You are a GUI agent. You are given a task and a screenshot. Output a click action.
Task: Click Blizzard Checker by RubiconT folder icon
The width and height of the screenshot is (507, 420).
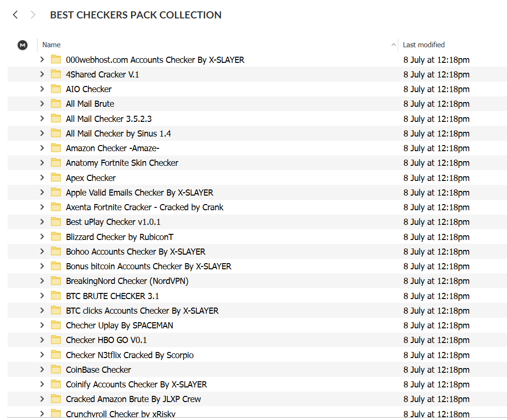[56, 237]
